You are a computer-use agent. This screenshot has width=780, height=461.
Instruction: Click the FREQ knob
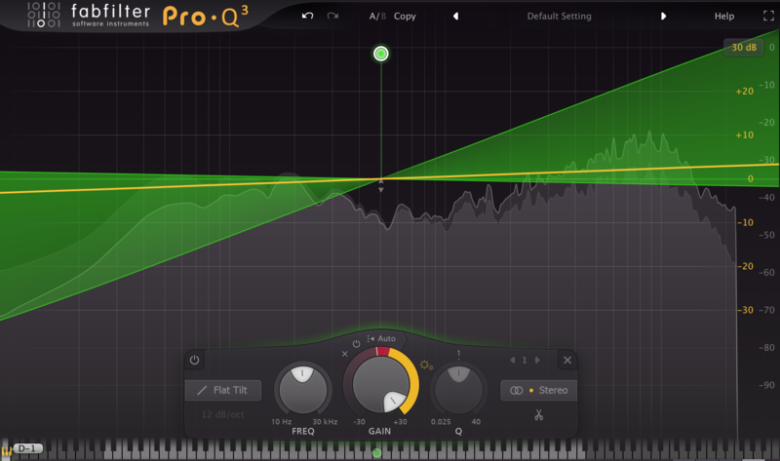point(303,389)
